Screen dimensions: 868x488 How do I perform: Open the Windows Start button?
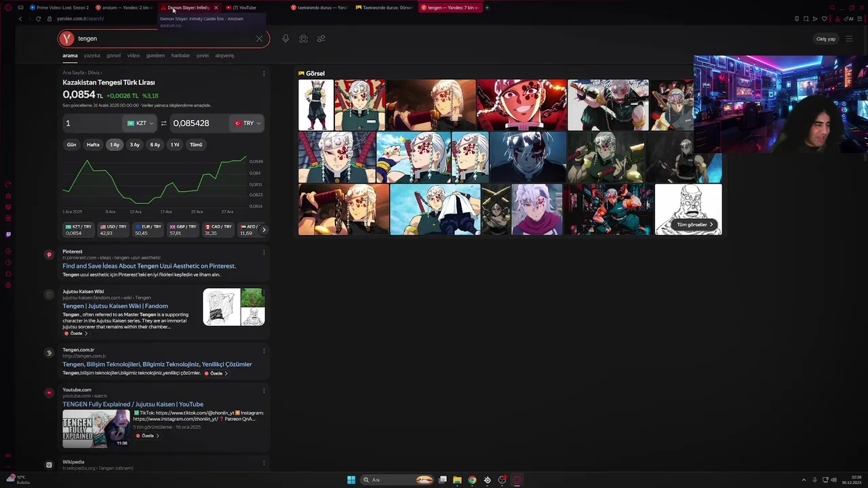pyautogui.click(x=351, y=480)
